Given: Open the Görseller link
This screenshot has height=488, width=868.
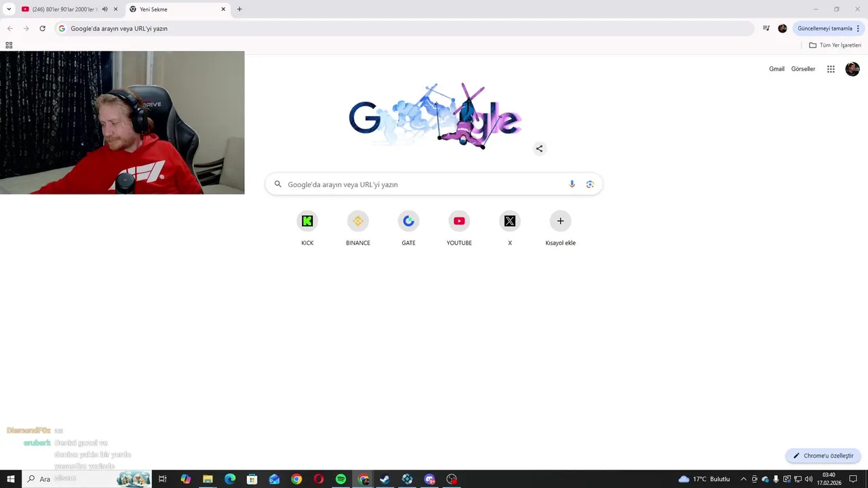Looking at the screenshot, I should pos(803,69).
